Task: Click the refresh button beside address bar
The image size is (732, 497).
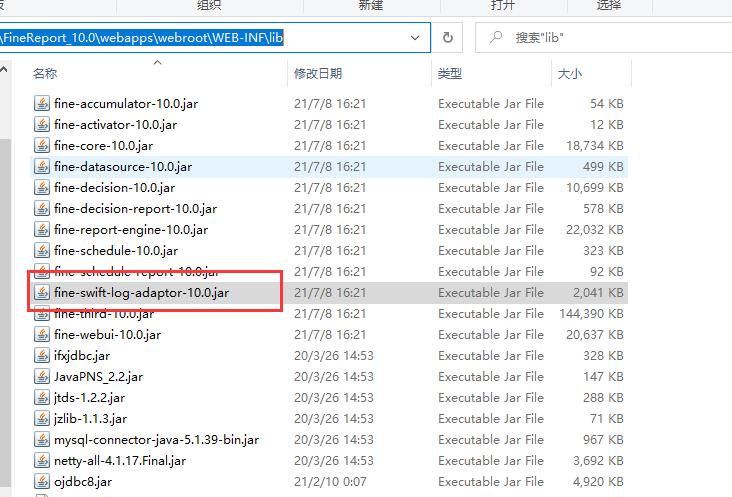Action: [x=448, y=37]
